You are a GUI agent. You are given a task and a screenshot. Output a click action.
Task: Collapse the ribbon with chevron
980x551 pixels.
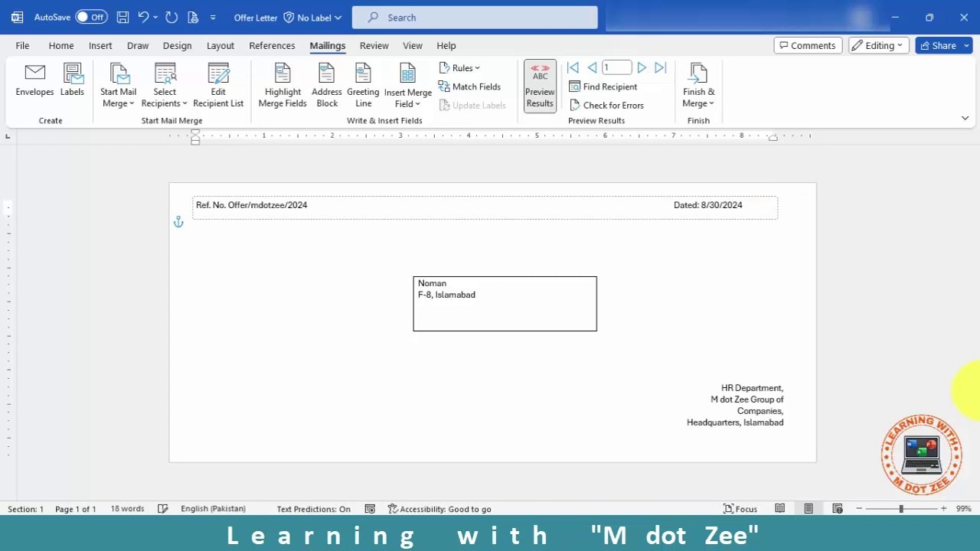click(965, 119)
